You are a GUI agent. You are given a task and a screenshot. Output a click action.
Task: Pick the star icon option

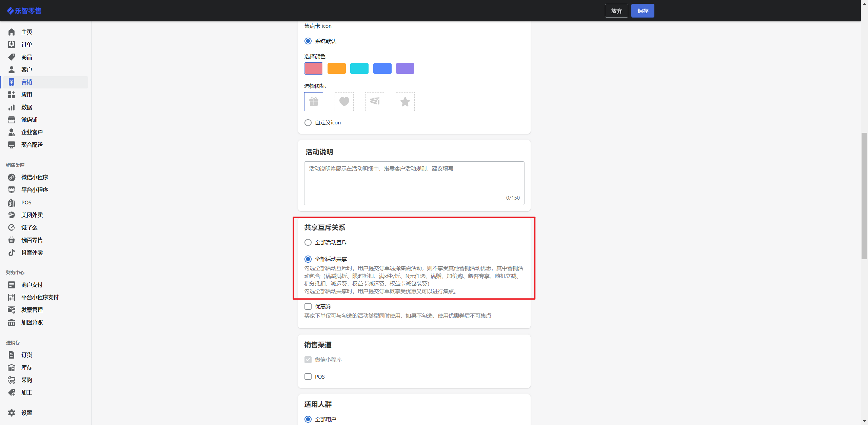(405, 102)
